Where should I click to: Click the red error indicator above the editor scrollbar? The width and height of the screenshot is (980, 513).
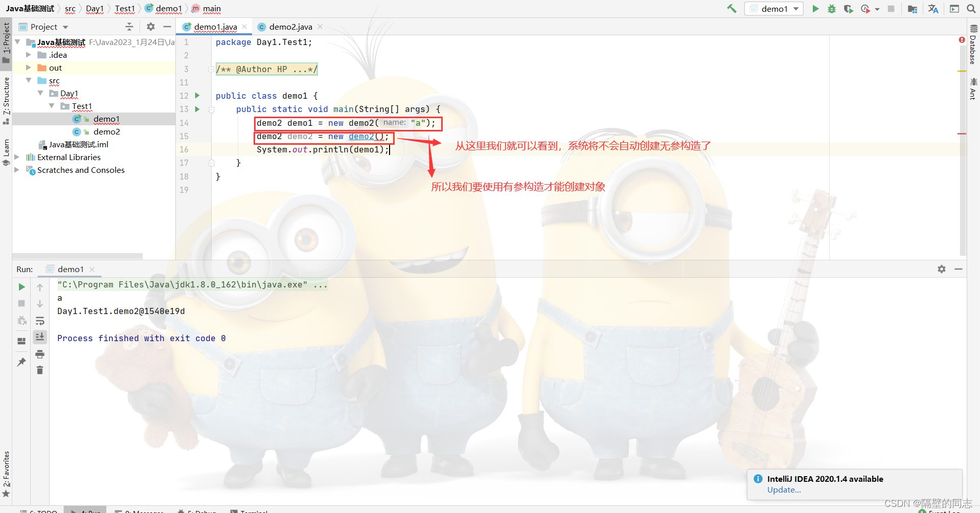pos(962,40)
